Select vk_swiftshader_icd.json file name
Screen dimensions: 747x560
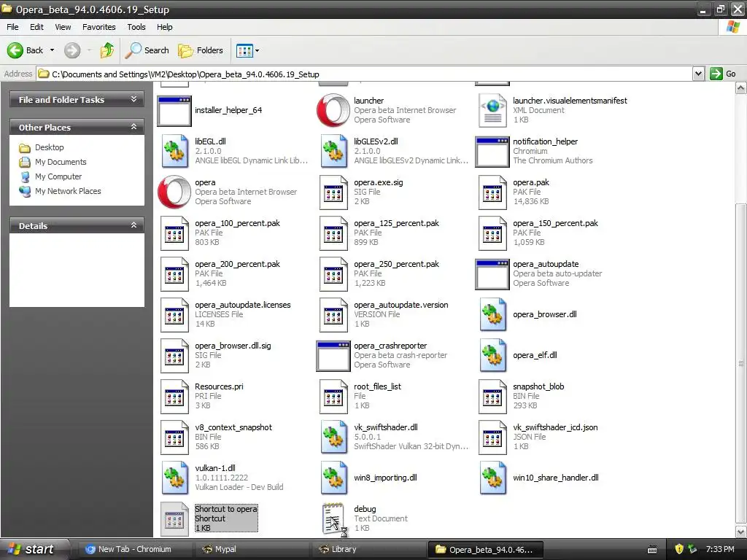[x=555, y=427]
